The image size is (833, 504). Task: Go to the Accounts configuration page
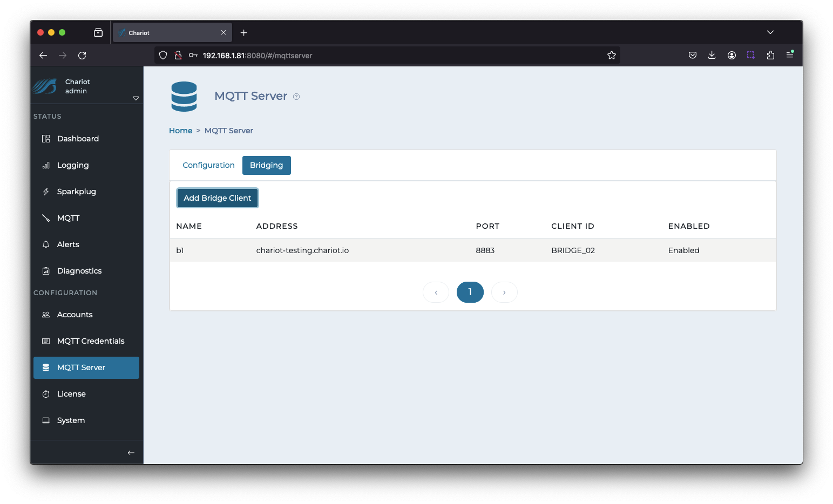[86, 315]
